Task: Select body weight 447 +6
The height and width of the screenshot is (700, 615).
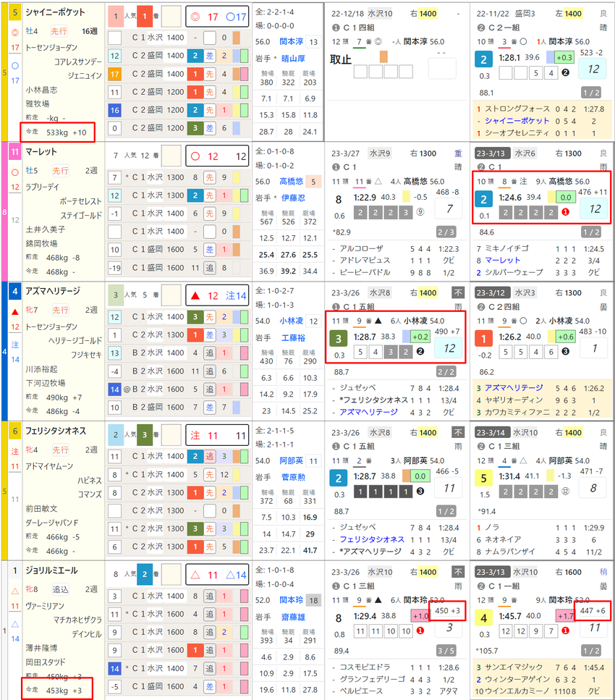Action: [x=593, y=611]
